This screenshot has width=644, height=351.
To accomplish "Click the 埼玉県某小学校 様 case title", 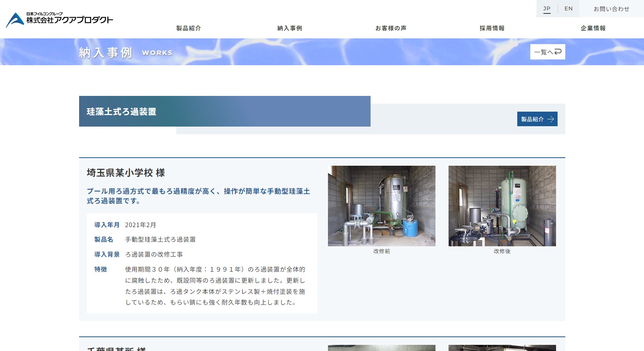I will click(x=126, y=173).
